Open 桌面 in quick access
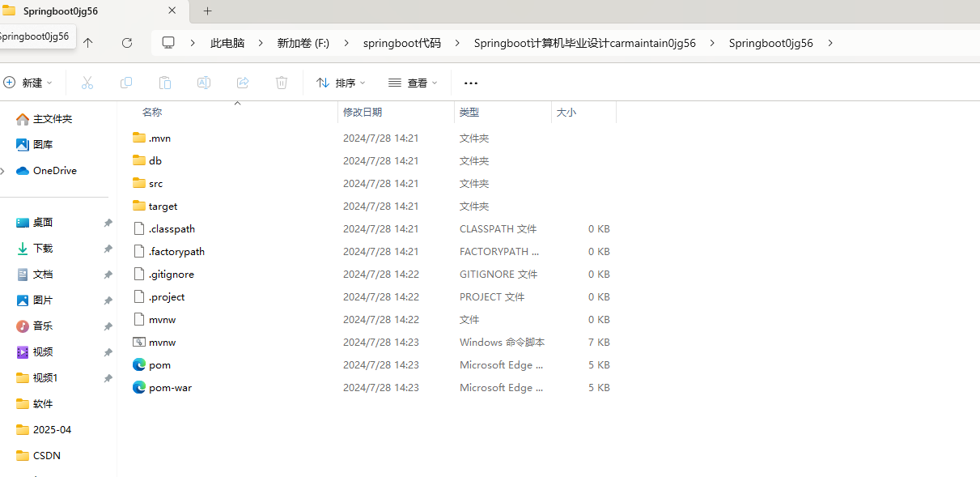980x477 pixels. [43, 223]
